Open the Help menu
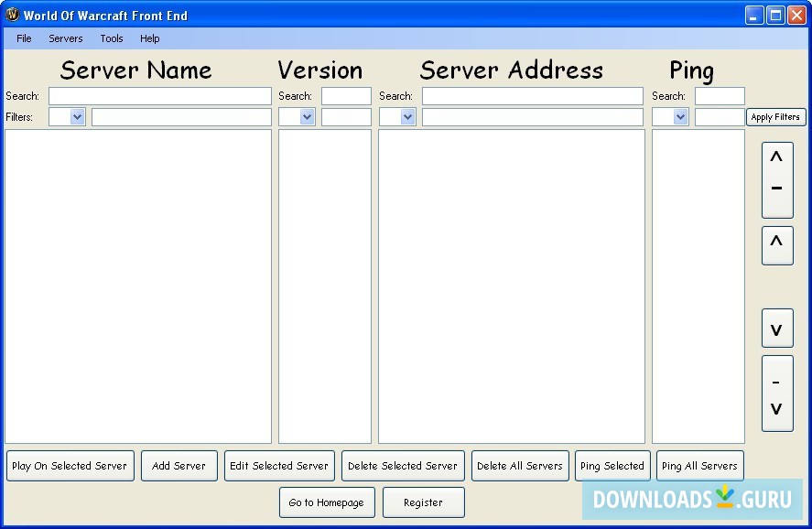Viewport: 812px width, 529px height. coord(149,38)
